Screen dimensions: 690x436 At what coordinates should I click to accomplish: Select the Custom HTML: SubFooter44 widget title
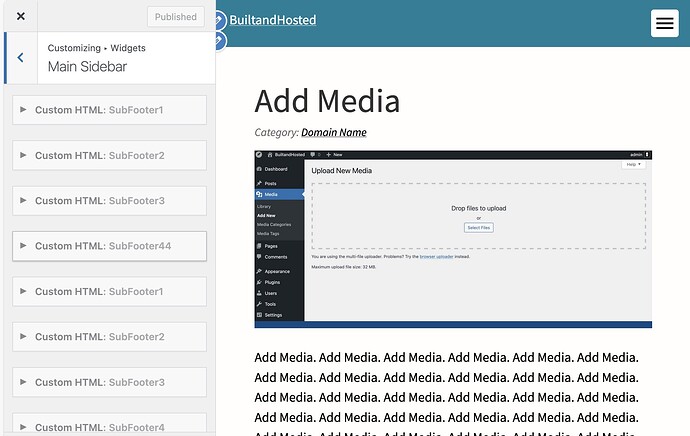103,246
